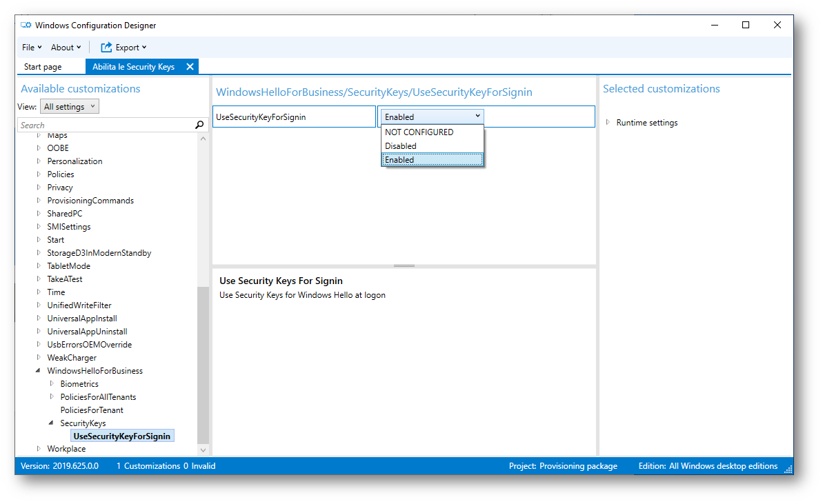The width and height of the screenshot is (823, 504).
Task: Click the tree scrollbar down arrow
Action: click(203, 450)
